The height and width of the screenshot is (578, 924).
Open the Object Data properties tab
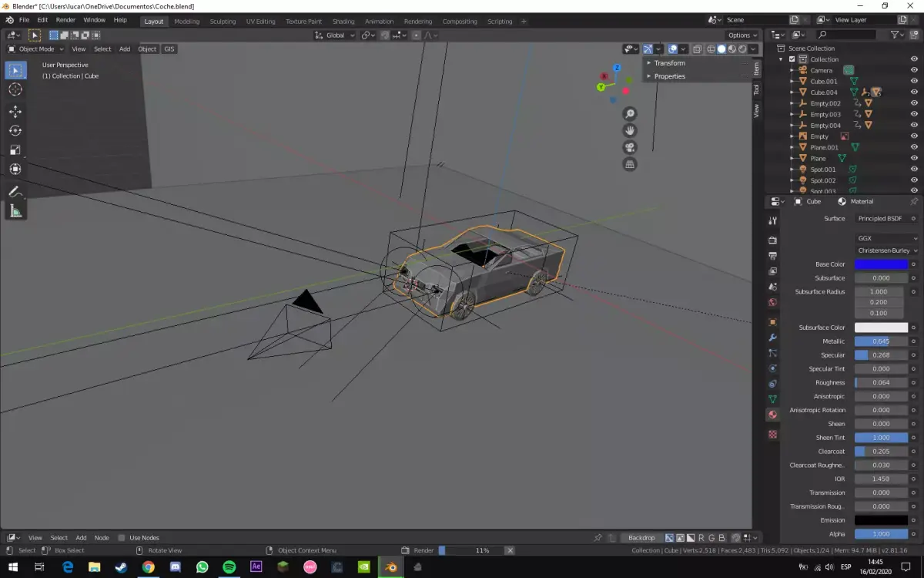click(x=773, y=399)
